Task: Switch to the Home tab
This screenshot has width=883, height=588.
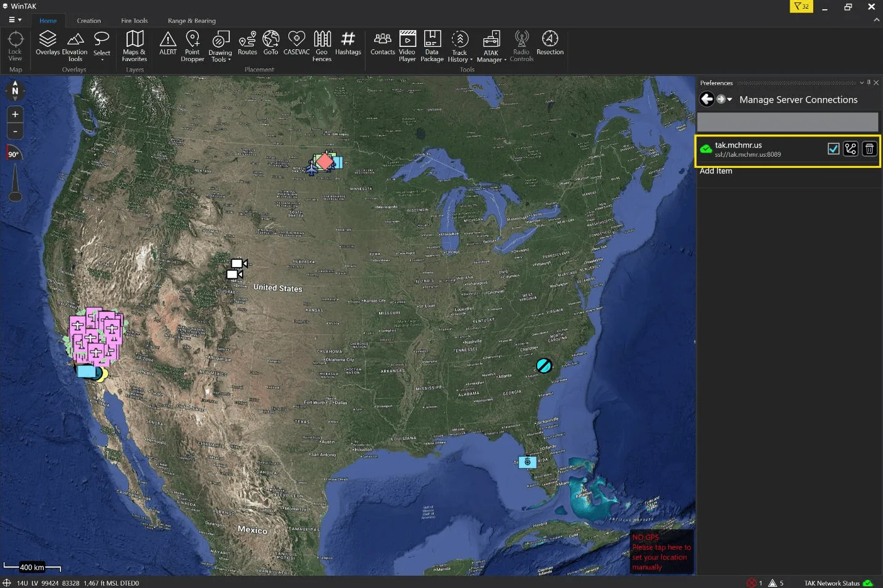Action: [x=48, y=20]
